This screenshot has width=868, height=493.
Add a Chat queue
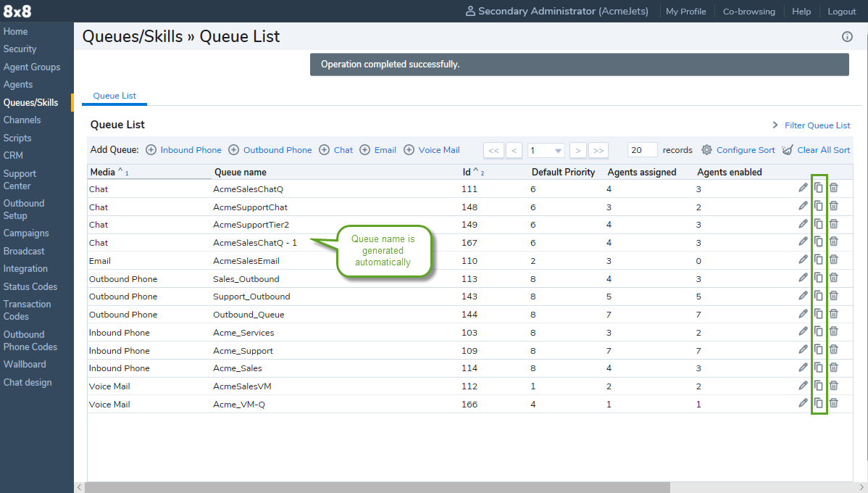pos(336,149)
